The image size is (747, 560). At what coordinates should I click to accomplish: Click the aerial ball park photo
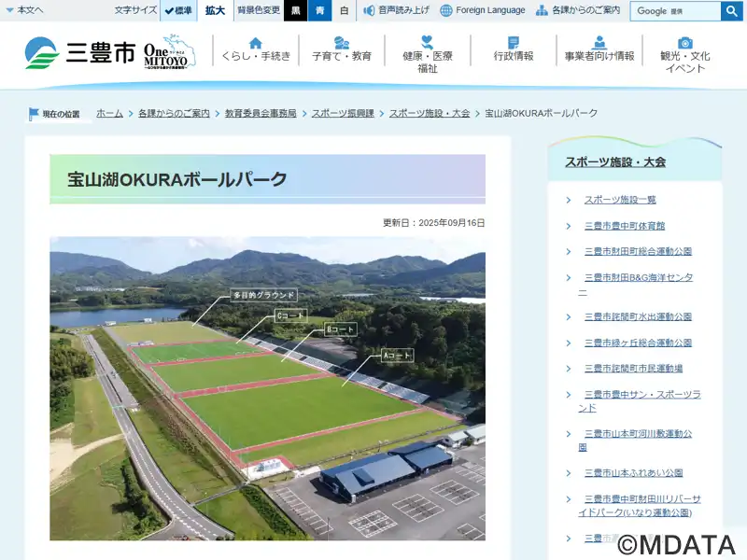pyautogui.click(x=267, y=388)
